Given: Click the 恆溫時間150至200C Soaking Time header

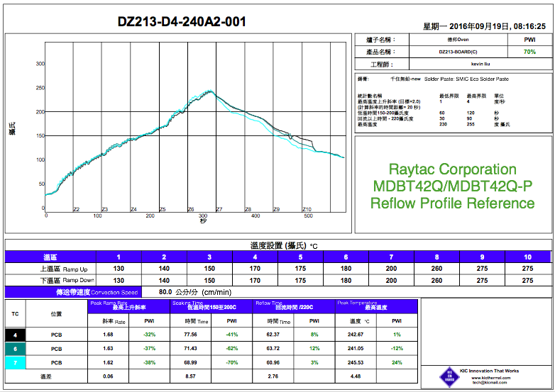Looking at the screenshot, I should point(211,306).
